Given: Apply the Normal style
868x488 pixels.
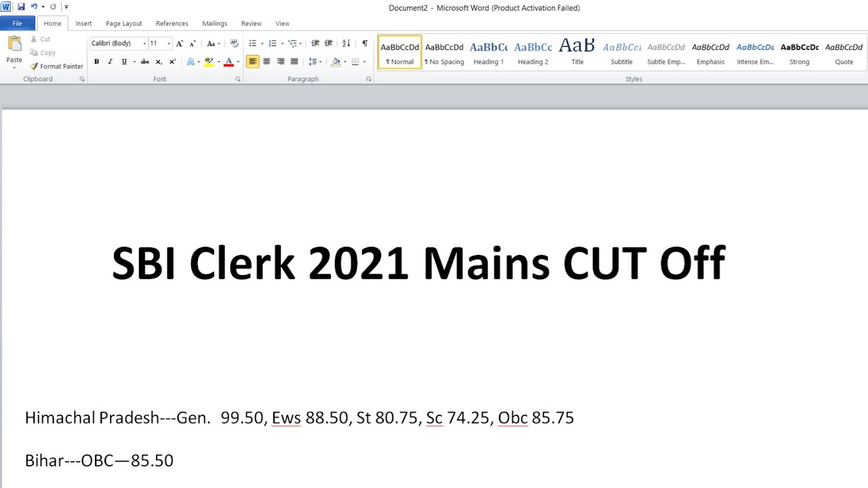Looking at the screenshot, I should pos(400,52).
